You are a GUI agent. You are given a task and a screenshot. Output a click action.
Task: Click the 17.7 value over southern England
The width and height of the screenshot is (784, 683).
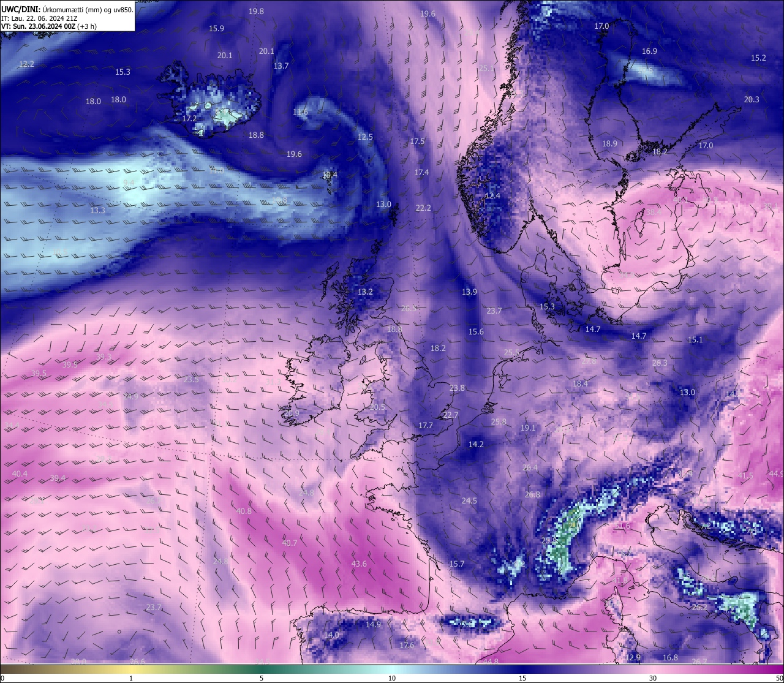pyautogui.click(x=426, y=426)
